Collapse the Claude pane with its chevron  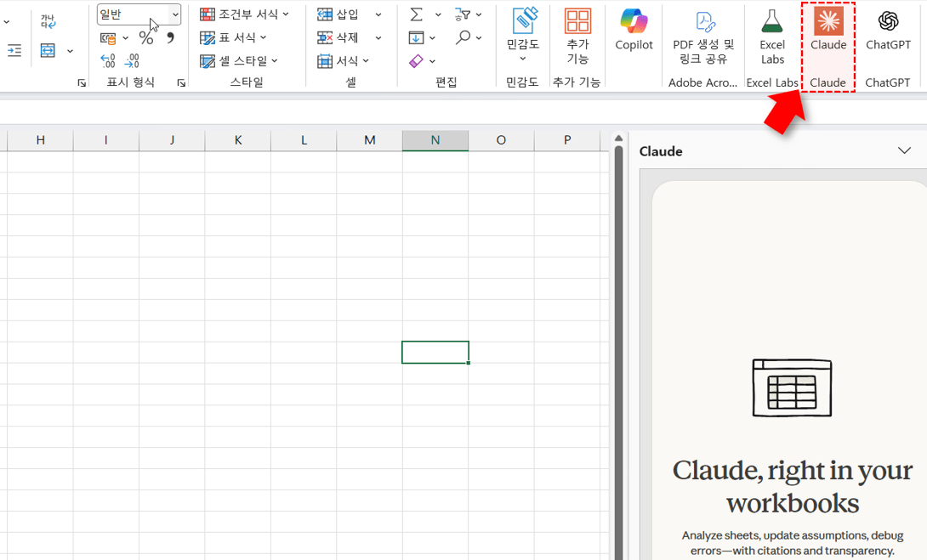pyautogui.click(x=905, y=150)
